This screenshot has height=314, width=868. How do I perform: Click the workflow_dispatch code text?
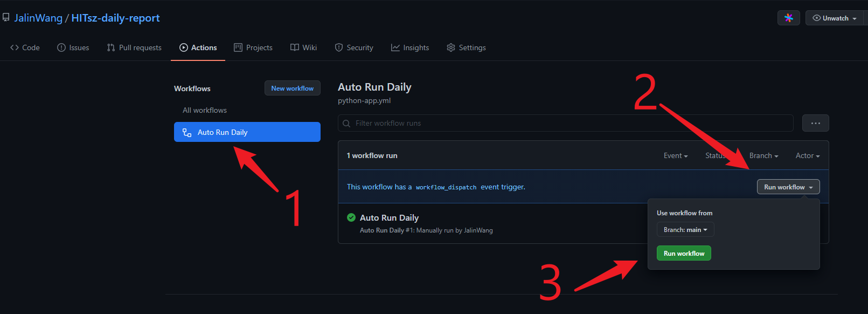coord(446,187)
